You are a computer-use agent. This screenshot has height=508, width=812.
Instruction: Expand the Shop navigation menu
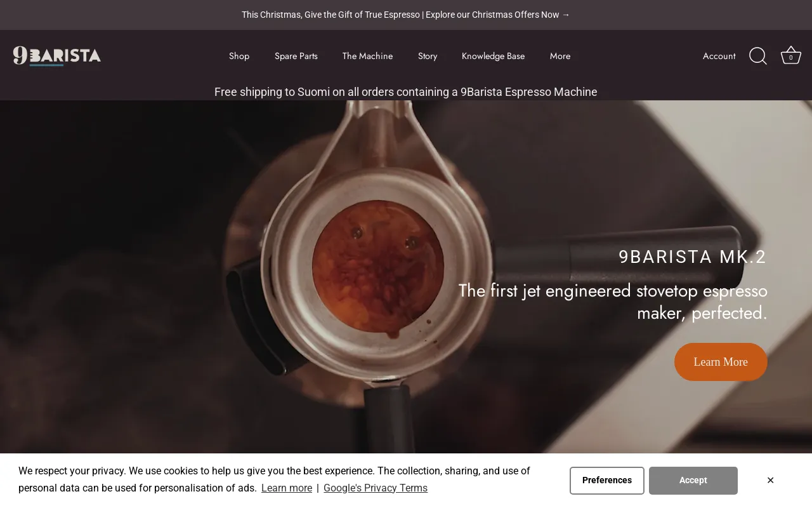tap(239, 56)
